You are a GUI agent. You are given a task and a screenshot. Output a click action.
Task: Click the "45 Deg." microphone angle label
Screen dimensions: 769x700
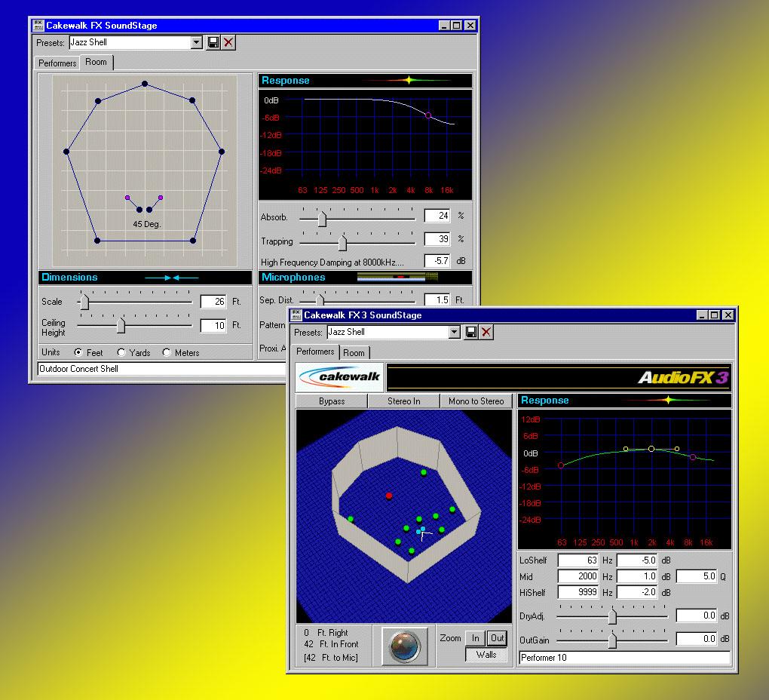coord(147,224)
